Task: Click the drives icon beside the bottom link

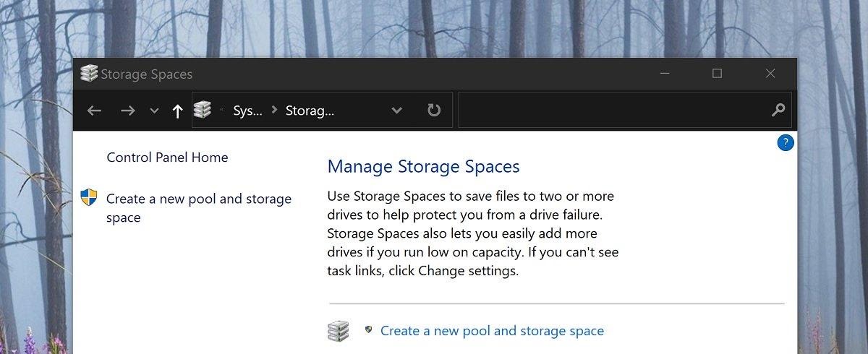Action: tap(338, 331)
